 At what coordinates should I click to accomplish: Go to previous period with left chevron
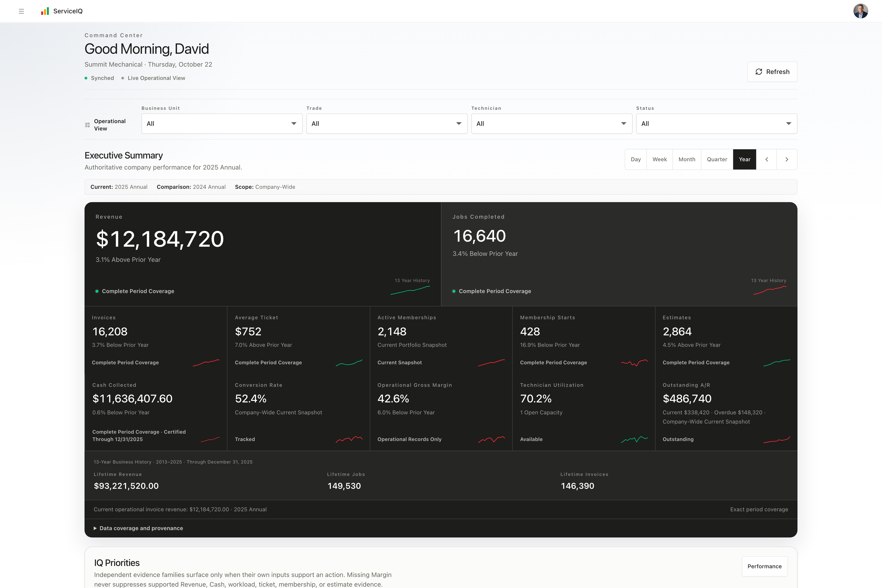click(766, 159)
